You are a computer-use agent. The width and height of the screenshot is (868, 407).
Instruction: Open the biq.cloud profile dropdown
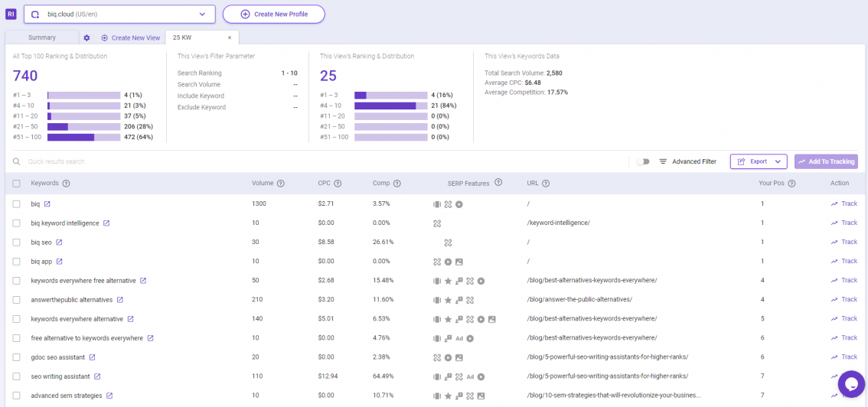(x=119, y=15)
